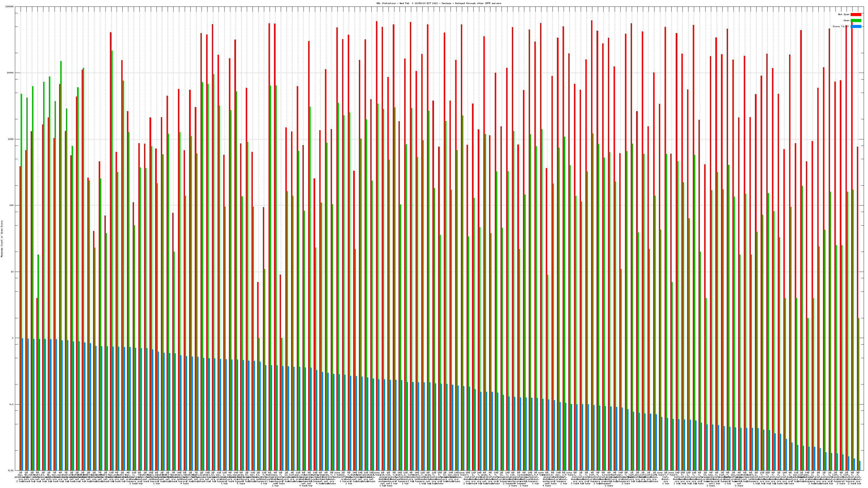Click the 10 y-axis tick label
This screenshot has width=868, height=488.
(12, 272)
